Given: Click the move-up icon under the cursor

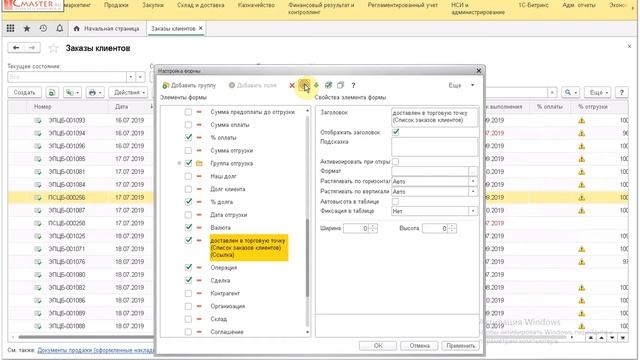Looking at the screenshot, I should point(304,85).
